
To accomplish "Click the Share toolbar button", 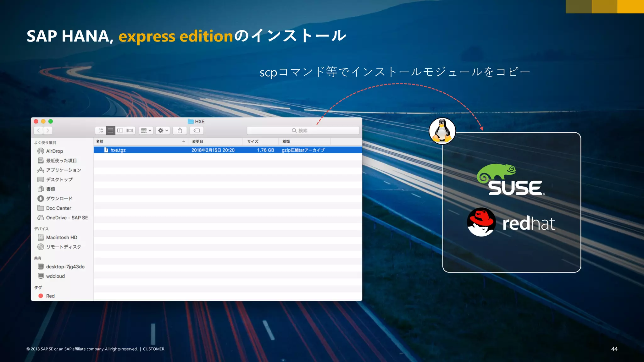I will pos(180,130).
